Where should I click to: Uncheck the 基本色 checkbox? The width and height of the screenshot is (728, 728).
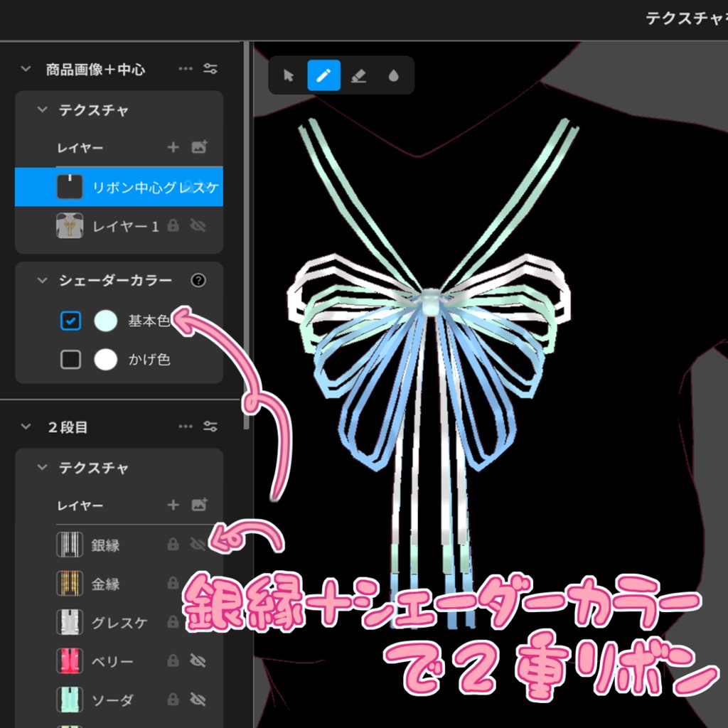[70, 321]
